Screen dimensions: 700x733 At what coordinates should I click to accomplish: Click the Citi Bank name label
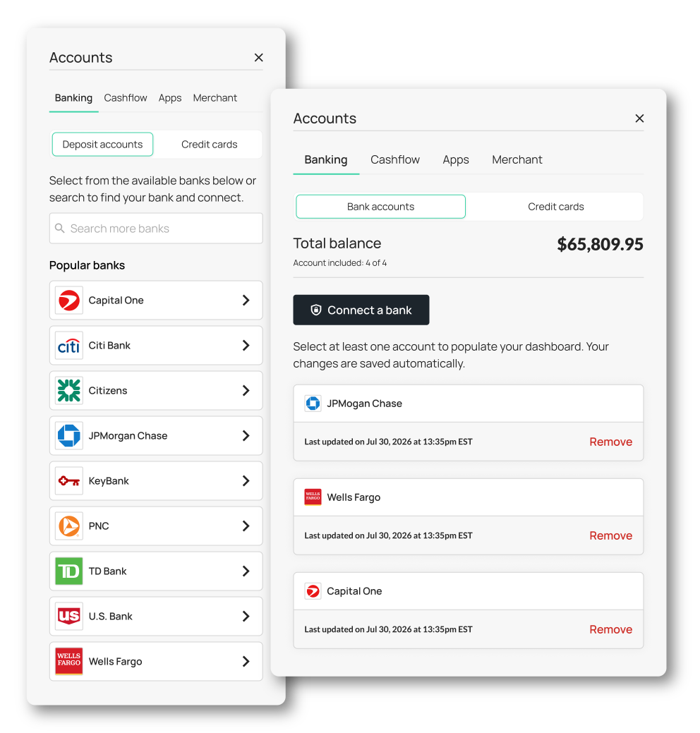coord(109,346)
